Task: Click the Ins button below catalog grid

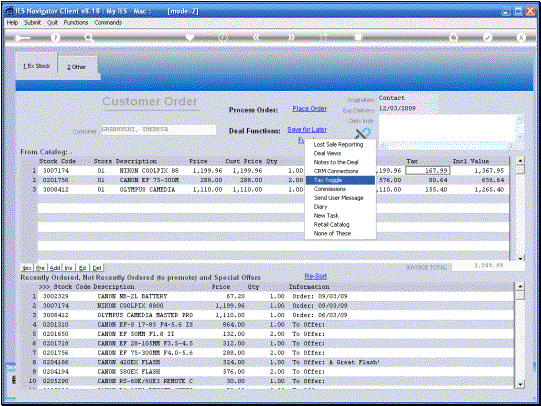Action: [x=69, y=268]
